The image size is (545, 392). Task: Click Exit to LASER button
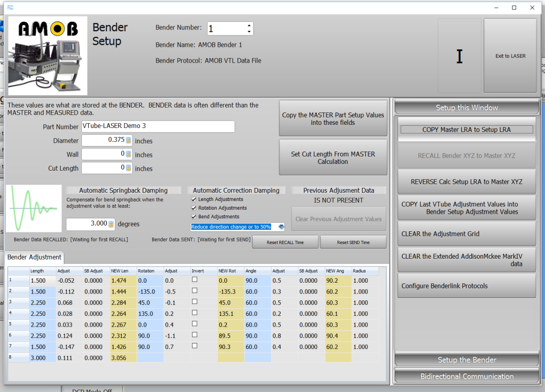pos(510,56)
